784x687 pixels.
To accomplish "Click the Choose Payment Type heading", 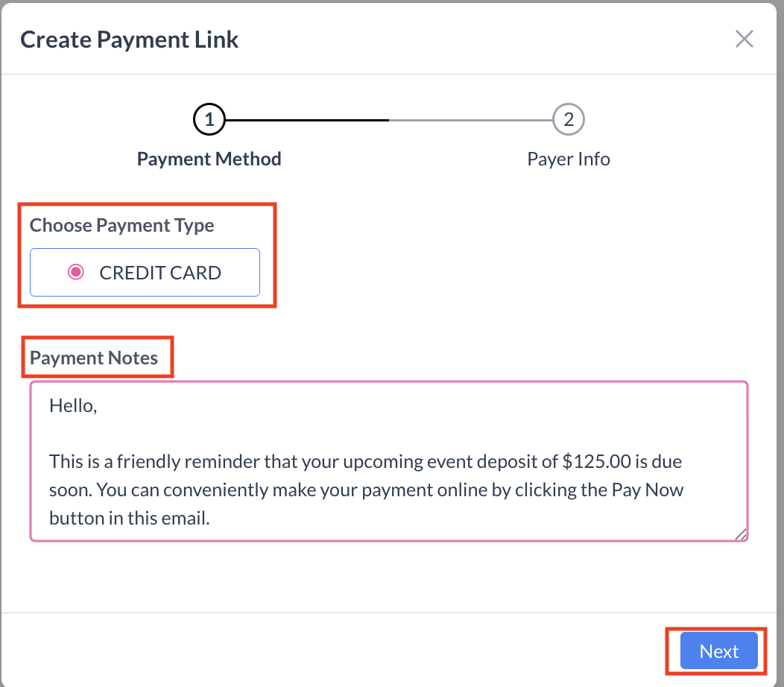I will (121, 225).
